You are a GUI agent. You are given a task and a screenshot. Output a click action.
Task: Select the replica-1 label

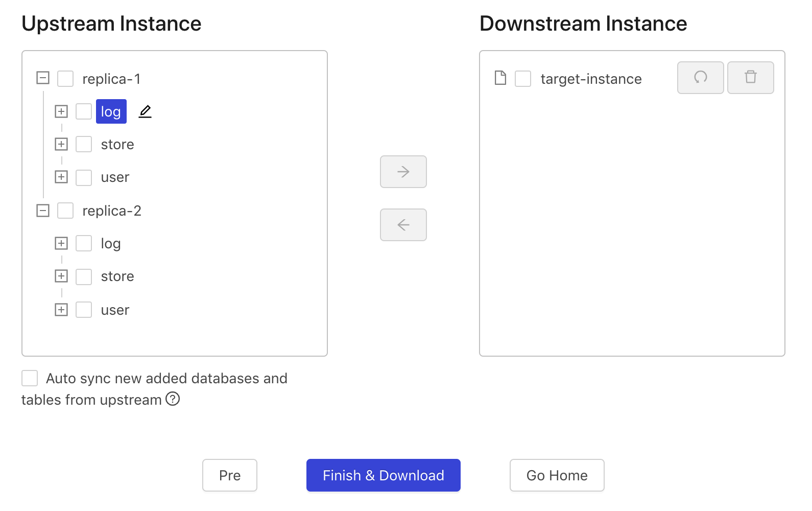[x=111, y=79]
